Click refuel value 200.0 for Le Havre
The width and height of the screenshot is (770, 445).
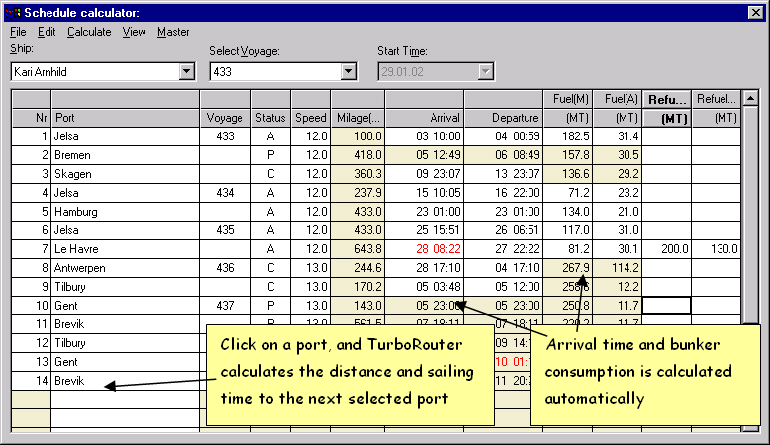(667, 249)
